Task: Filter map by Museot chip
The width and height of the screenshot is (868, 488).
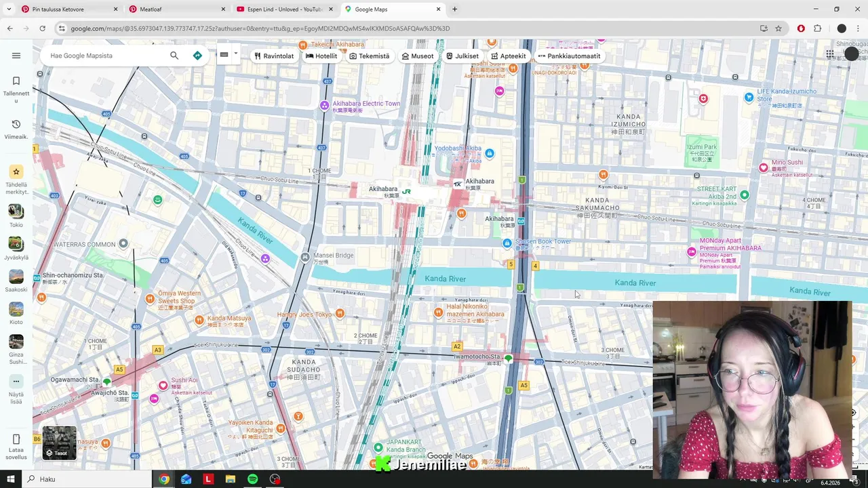Action: 417,56
